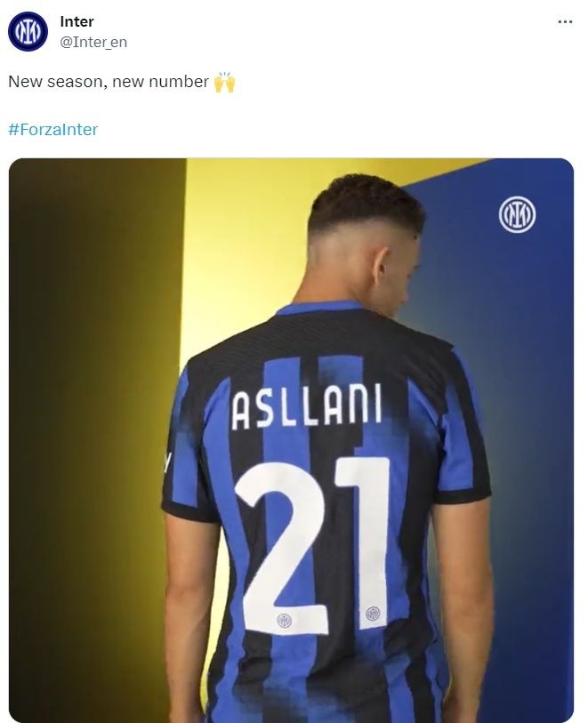Click the ASLLANI name on the jersey
This screenshot has width=588, height=723.
pyautogui.click(x=307, y=406)
